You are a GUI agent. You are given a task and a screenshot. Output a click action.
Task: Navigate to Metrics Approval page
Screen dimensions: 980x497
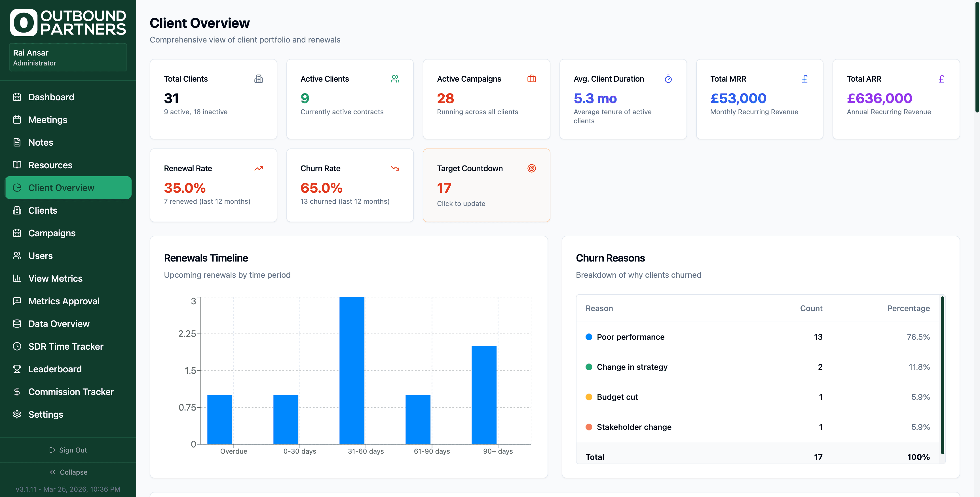pyautogui.click(x=64, y=301)
